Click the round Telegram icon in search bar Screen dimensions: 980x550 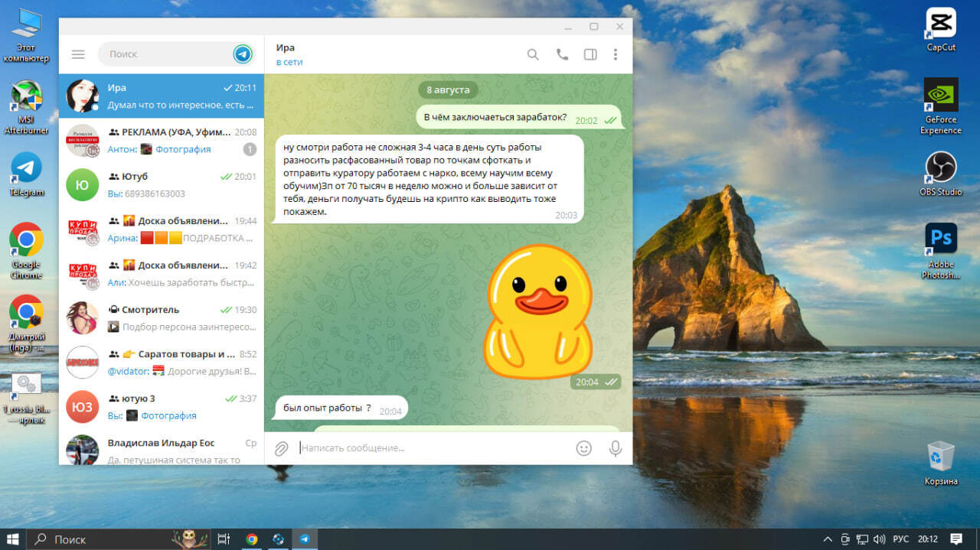243,54
